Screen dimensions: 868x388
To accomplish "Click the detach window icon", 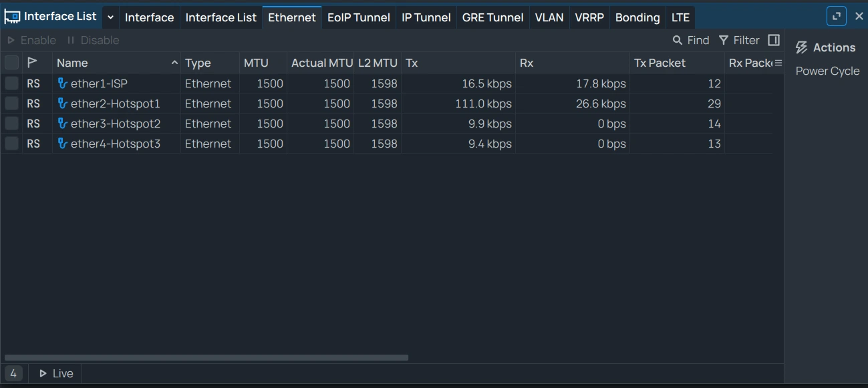I will 836,16.
